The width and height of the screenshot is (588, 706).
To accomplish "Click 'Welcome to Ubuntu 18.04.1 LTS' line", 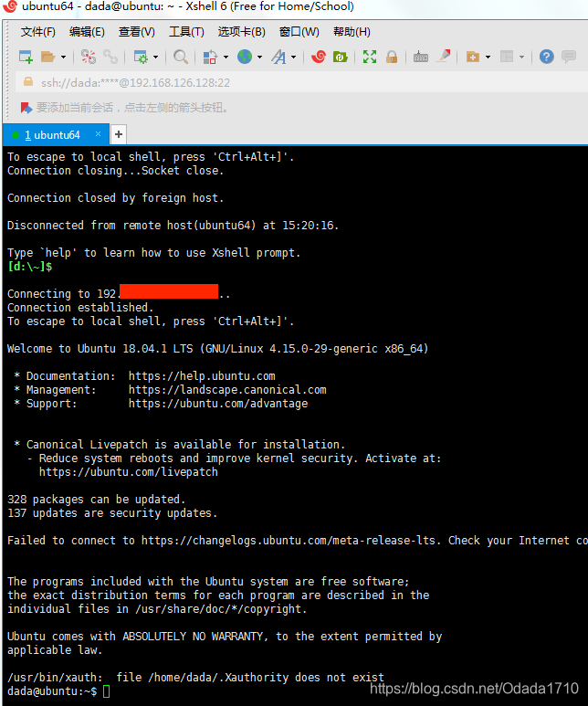I will pos(218,349).
